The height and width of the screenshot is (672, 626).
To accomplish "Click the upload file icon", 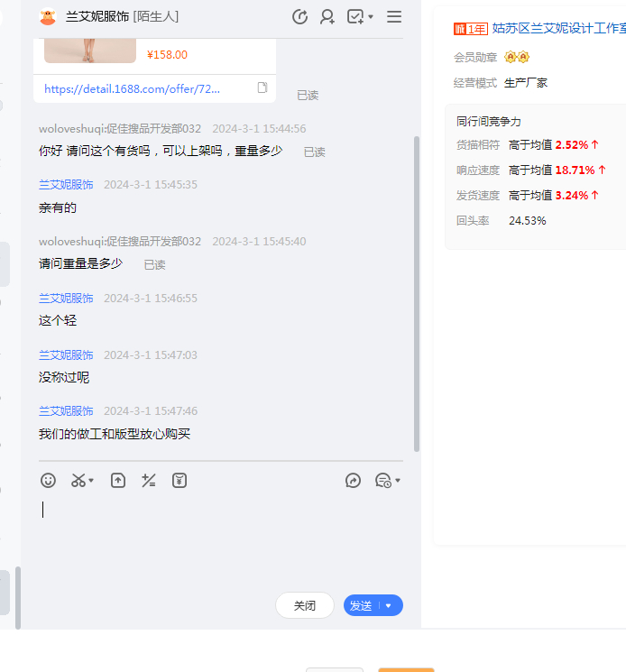I will (x=118, y=481).
